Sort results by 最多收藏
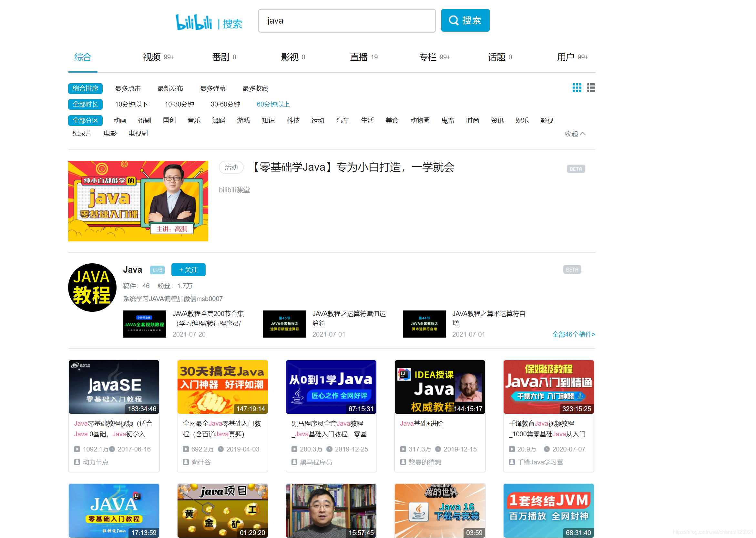This screenshot has width=756, height=538. (x=255, y=88)
